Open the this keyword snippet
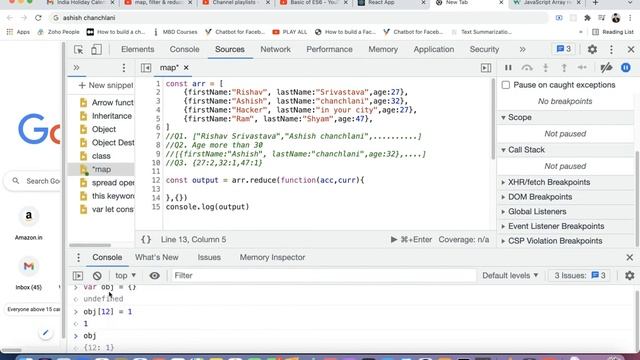 click(x=107, y=196)
